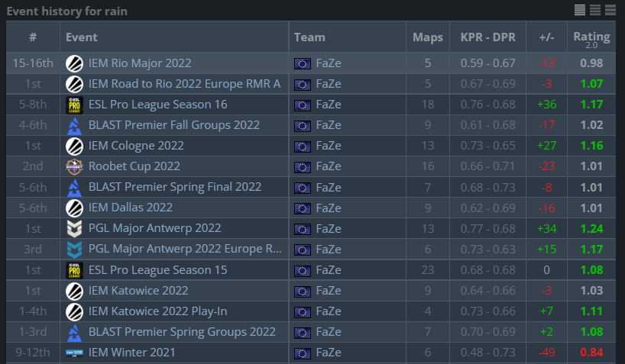The height and width of the screenshot is (364, 625).
Task: Click the 15-16th placement cell
Action: [33, 63]
